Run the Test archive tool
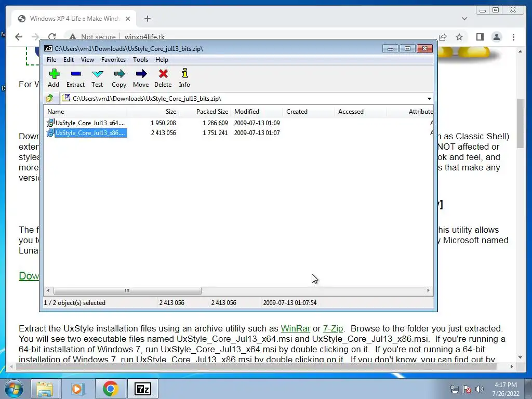This screenshot has height=399, width=532. pyautogui.click(x=97, y=78)
